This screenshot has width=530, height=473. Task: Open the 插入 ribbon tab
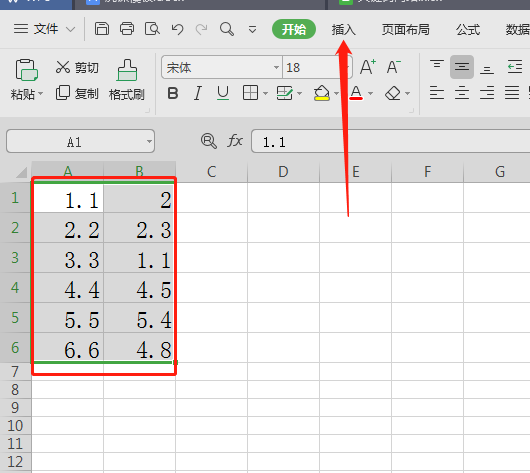pos(343,30)
